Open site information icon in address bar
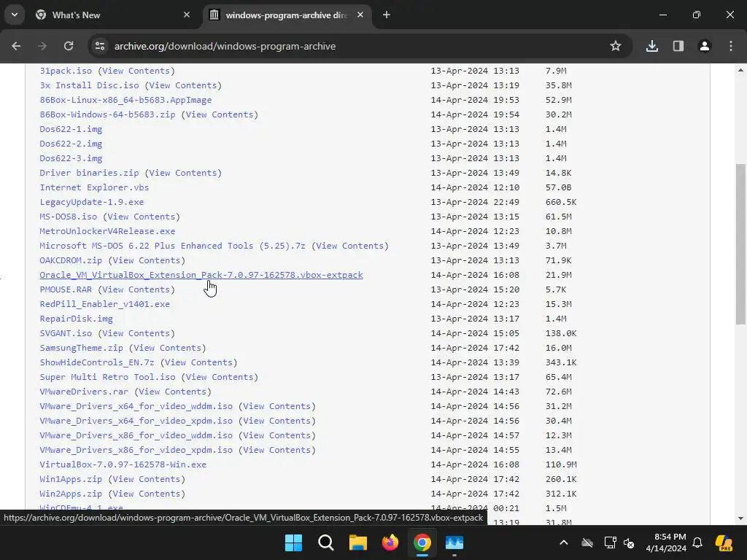Image resolution: width=747 pixels, height=560 pixels. click(100, 46)
